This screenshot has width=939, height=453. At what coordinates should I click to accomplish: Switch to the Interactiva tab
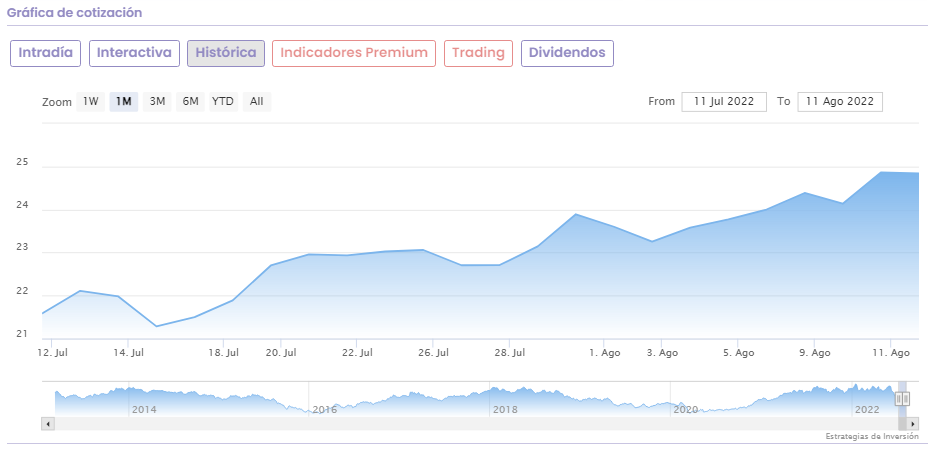pyautogui.click(x=135, y=53)
